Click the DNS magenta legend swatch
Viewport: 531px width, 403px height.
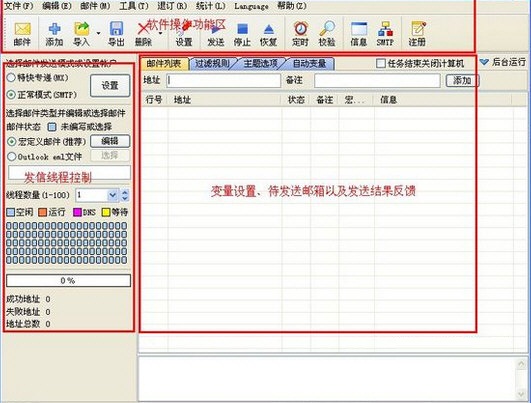78,212
